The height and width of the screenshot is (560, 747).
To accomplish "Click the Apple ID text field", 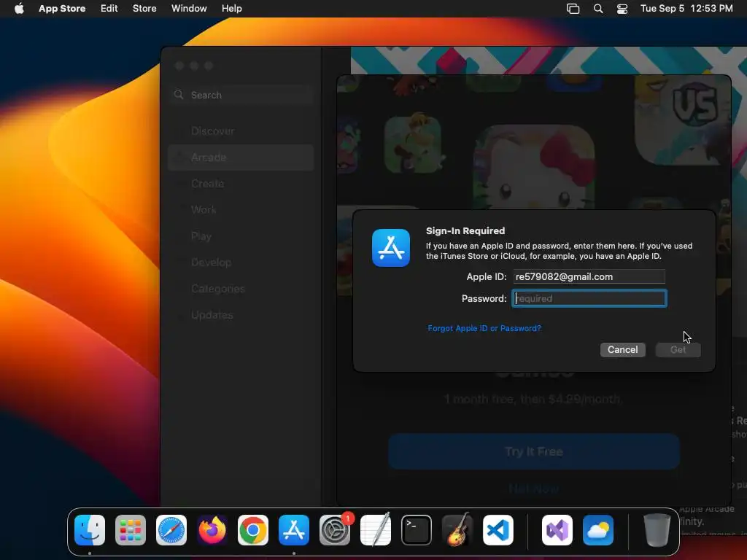I will [x=589, y=276].
